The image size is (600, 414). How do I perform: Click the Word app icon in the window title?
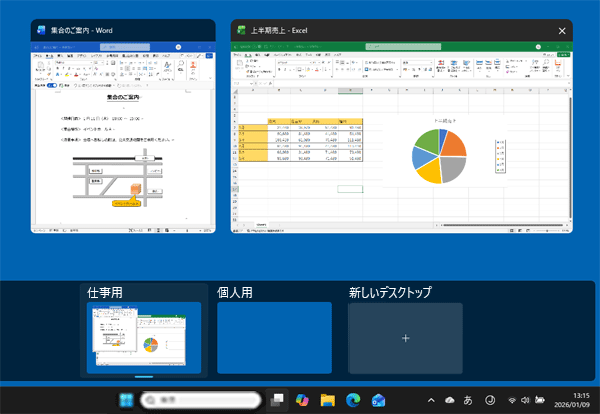point(41,30)
